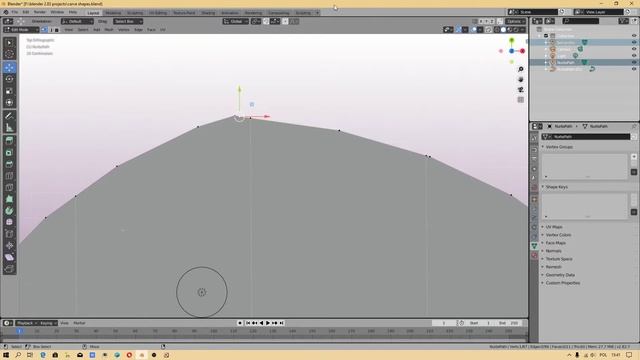
Task: Select the Inset Faces tool
Action: pyautogui.click(x=9, y=153)
